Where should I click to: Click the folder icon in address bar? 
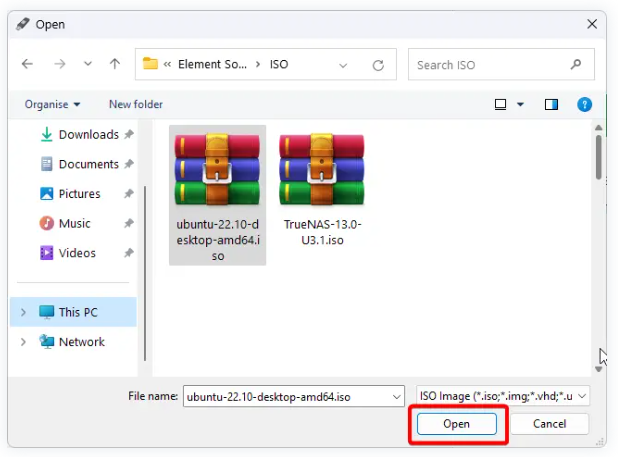pos(150,63)
